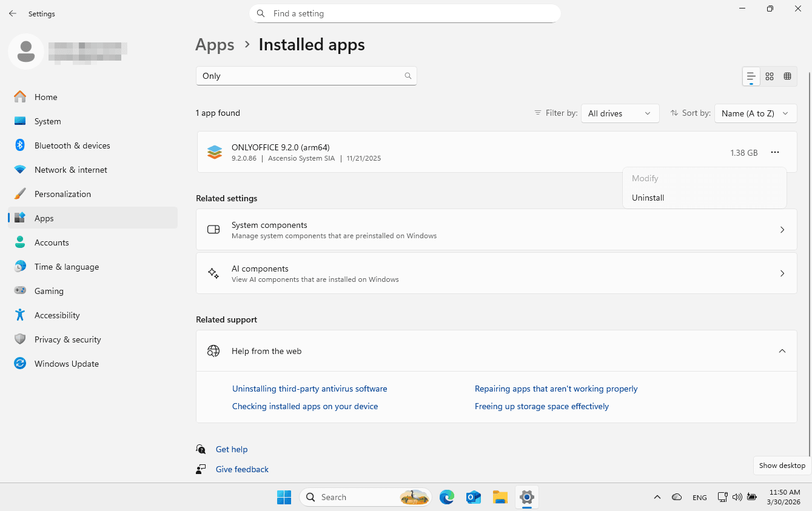Open Privacy & security in the sidebar
This screenshot has width=812, height=511.
coord(67,339)
